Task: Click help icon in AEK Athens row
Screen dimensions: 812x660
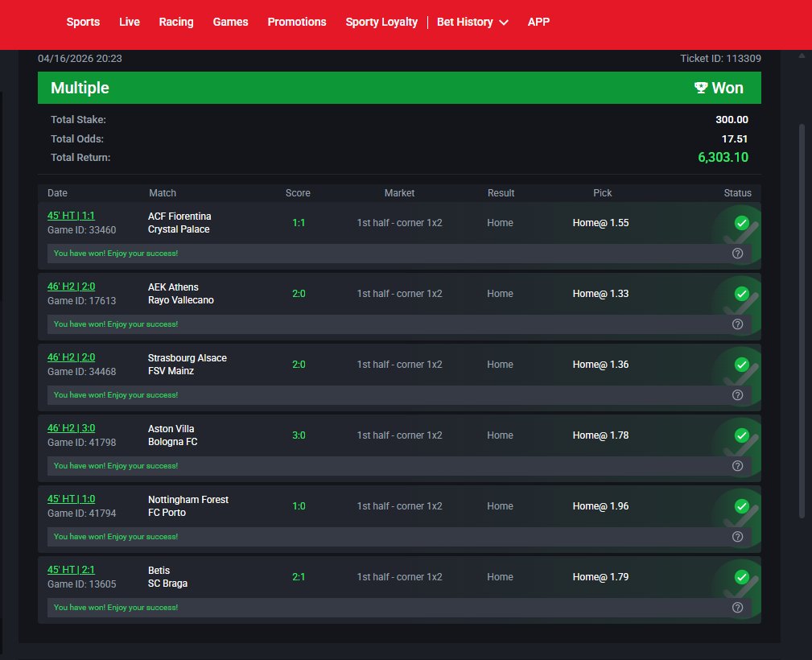Action: pyautogui.click(x=737, y=324)
